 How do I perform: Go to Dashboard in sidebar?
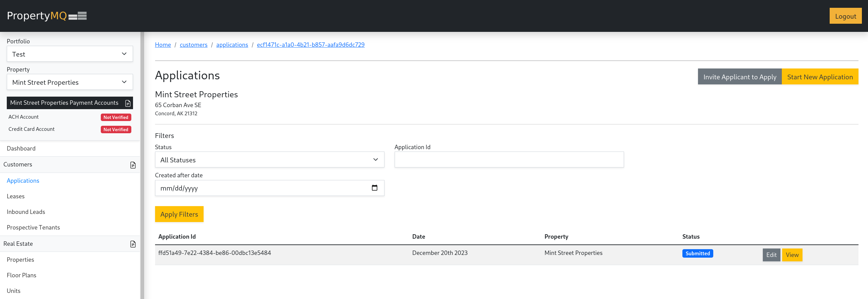pos(21,148)
